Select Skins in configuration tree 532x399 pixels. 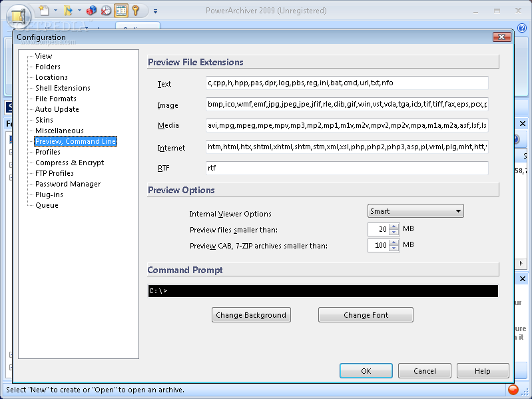point(44,120)
